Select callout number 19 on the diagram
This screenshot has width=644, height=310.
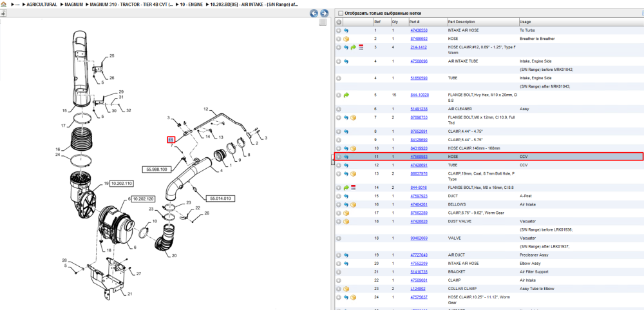point(106,184)
